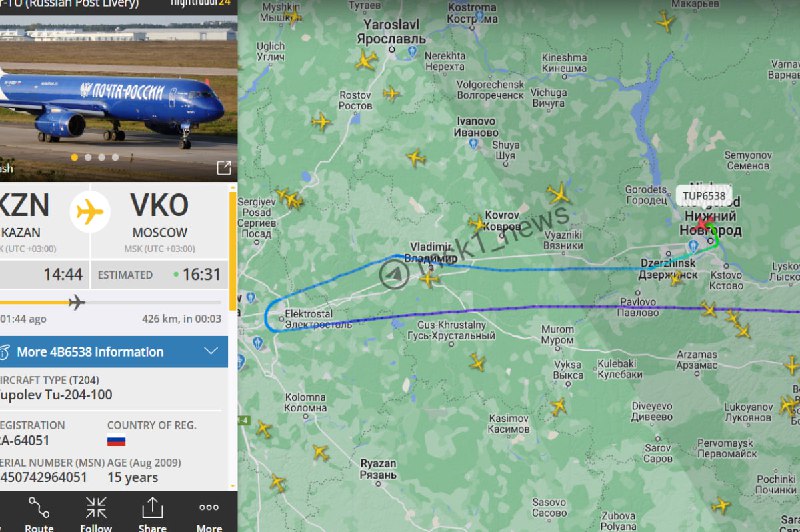This screenshot has height=532, width=800.
Task: Click the red TUP6538 aircraft marker
Action: 702,223
